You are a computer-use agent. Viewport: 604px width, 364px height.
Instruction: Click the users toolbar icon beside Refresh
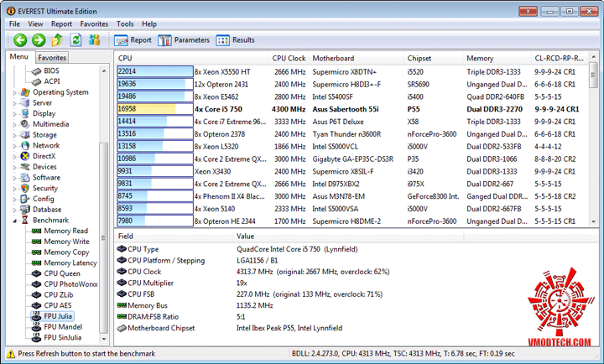94,39
